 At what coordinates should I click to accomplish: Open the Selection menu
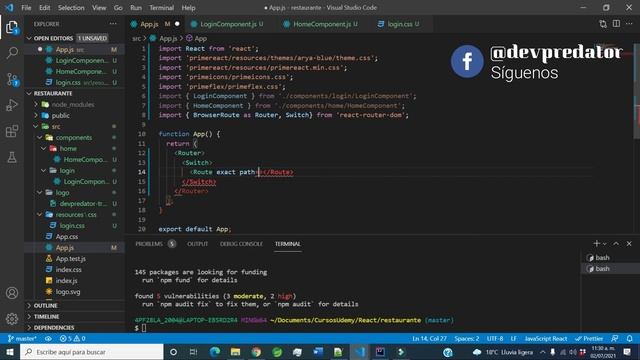coord(71,8)
